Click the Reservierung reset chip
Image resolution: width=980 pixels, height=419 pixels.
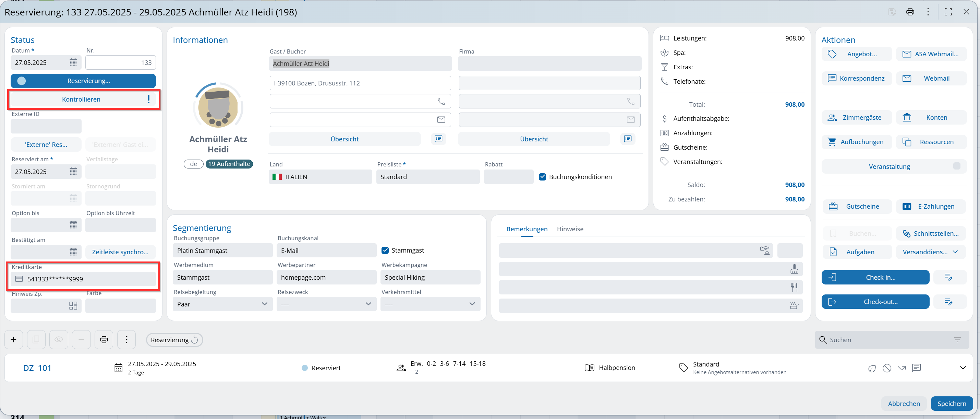(x=174, y=340)
